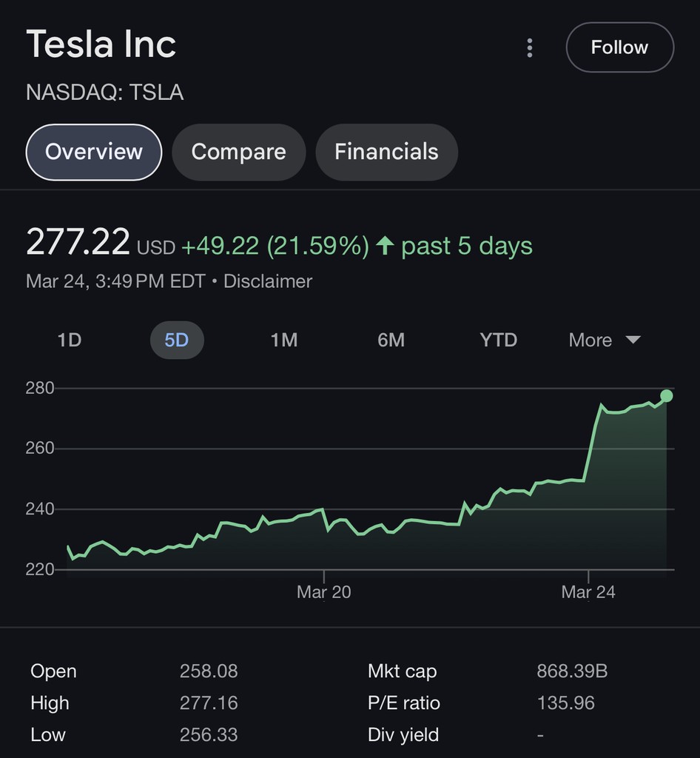Select the YTD time range
Image resolution: width=700 pixels, height=758 pixels.
[498, 341]
